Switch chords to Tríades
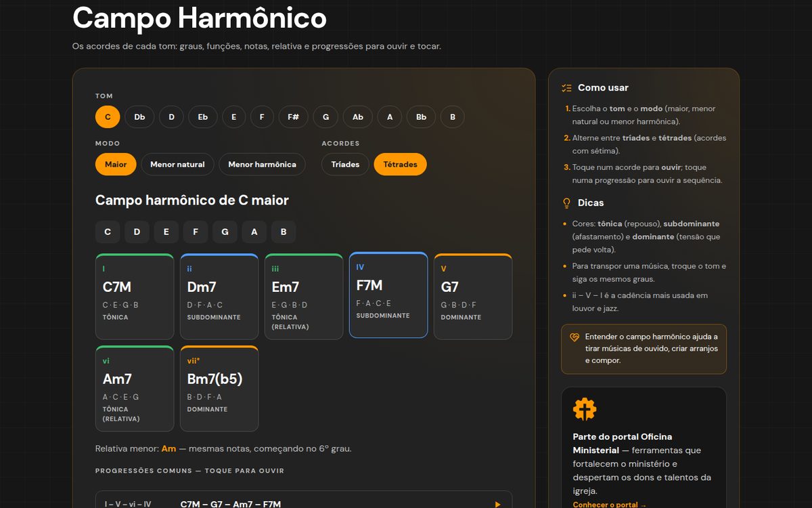This screenshot has width=812, height=508. [345, 165]
